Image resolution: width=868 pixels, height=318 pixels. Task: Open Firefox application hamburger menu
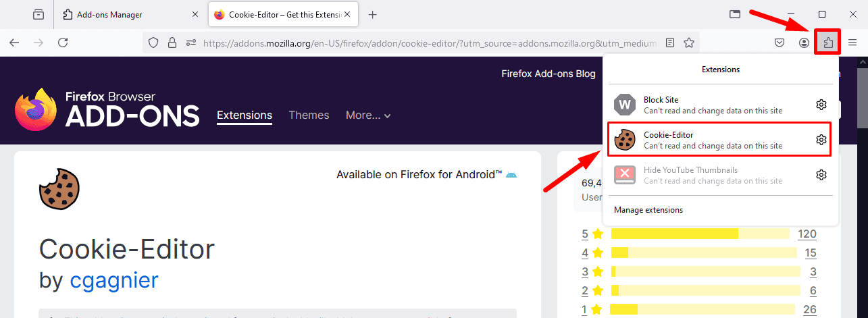852,43
